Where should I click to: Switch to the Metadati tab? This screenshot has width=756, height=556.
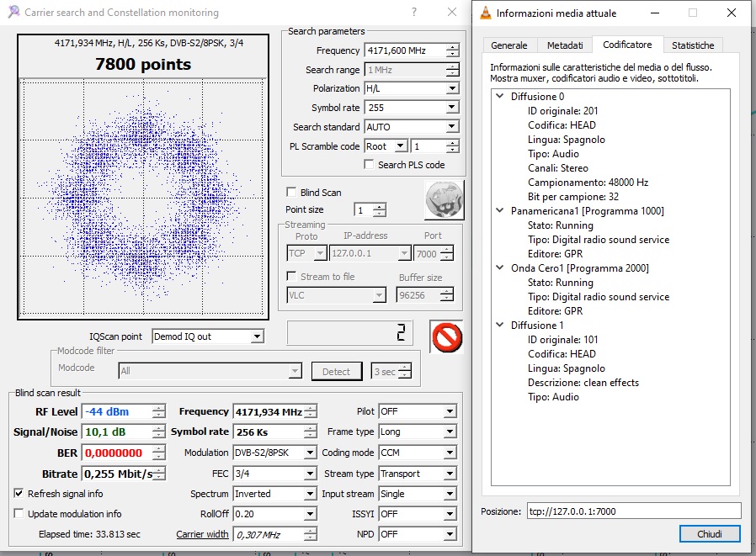click(x=565, y=45)
